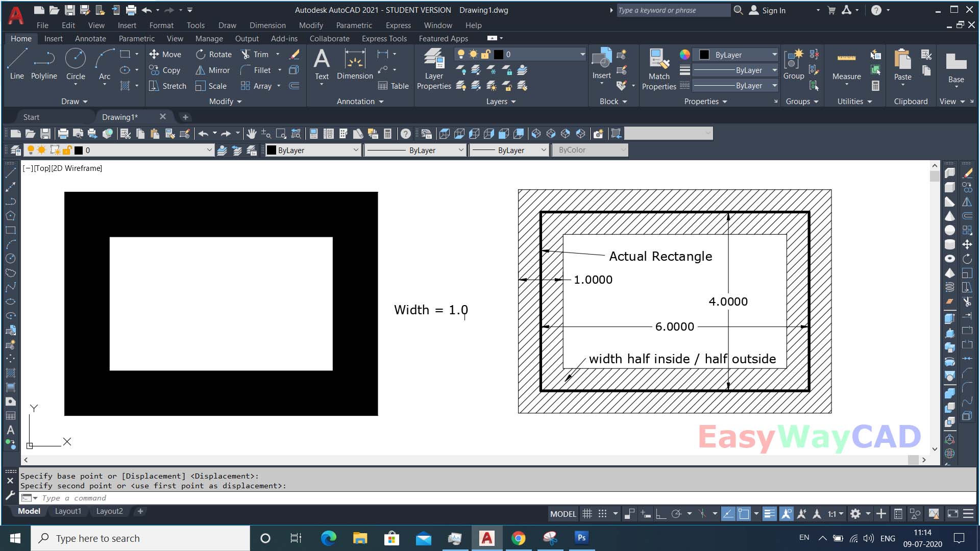Toggle grid display in the status bar

587,514
